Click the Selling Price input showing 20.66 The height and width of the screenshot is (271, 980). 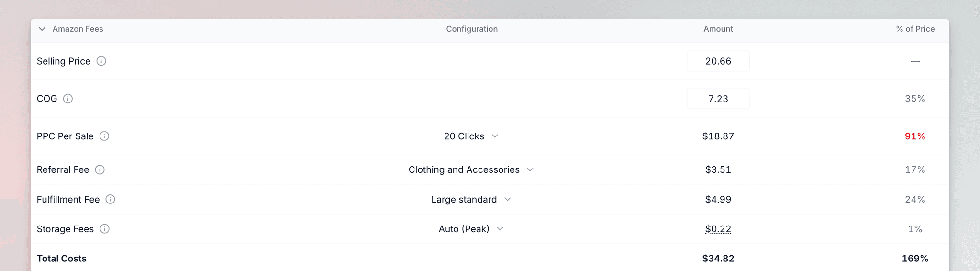click(718, 61)
